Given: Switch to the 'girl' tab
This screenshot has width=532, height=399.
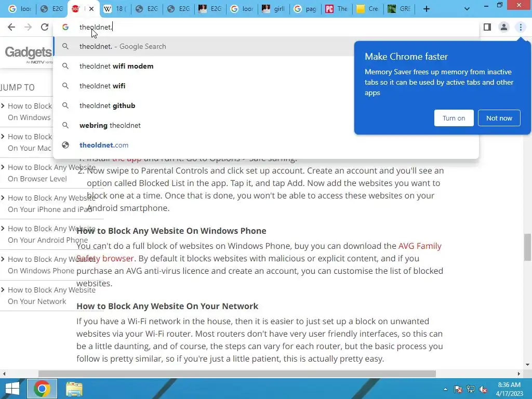Looking at the screenshot, I should coord(274,9).
